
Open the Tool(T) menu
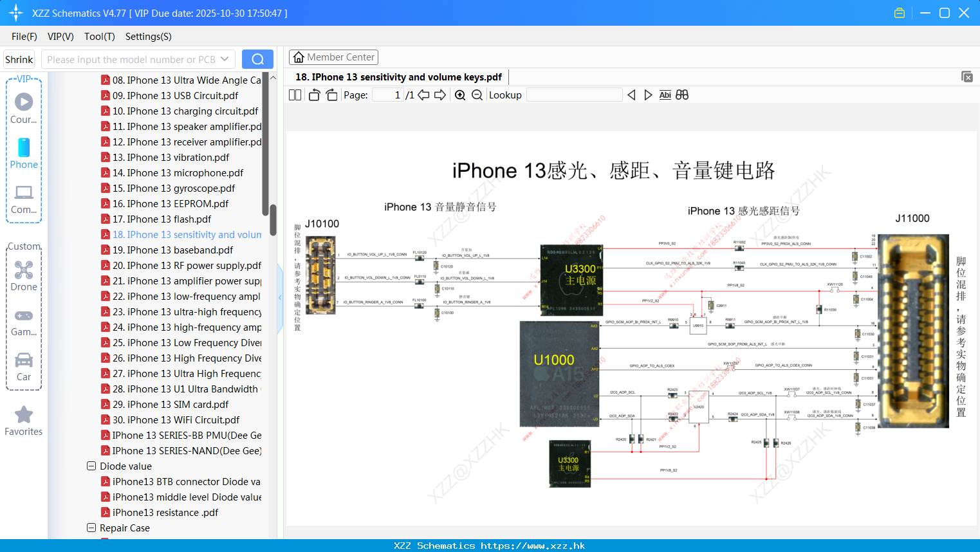tap(100, 37)
